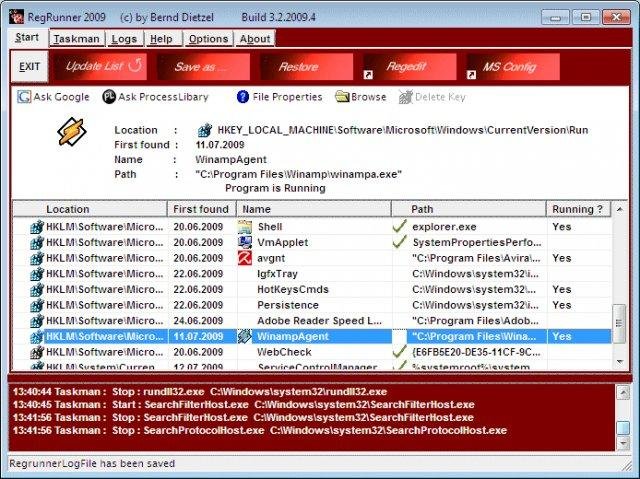Click the Delete Key icon
The height and width of the screenshot is (479, 640).
pyautogui.click(x=405, y=97)
